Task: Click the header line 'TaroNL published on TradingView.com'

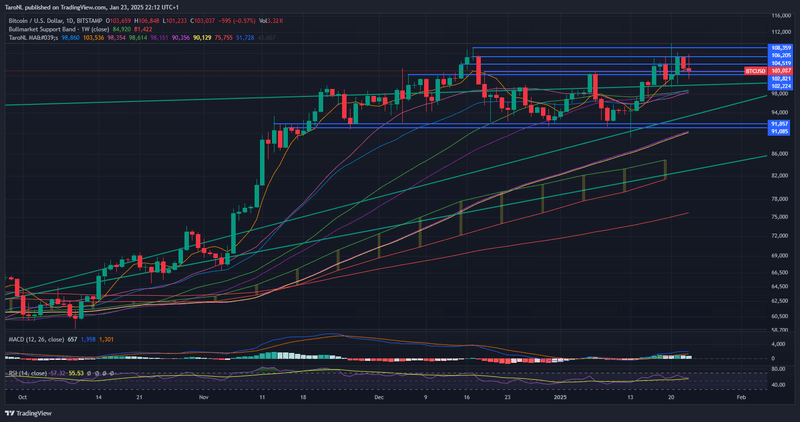Action: click(56, 8)
